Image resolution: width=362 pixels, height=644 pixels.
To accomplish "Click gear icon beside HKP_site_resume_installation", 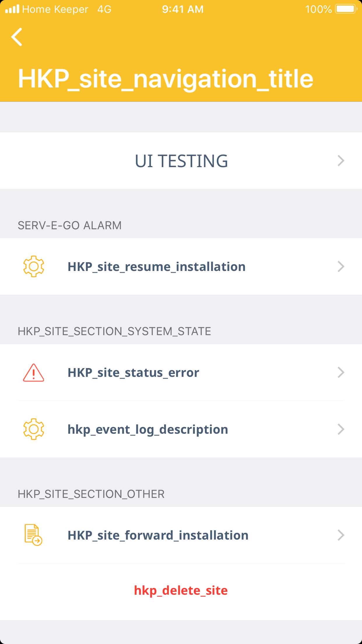I will point(34,266).
